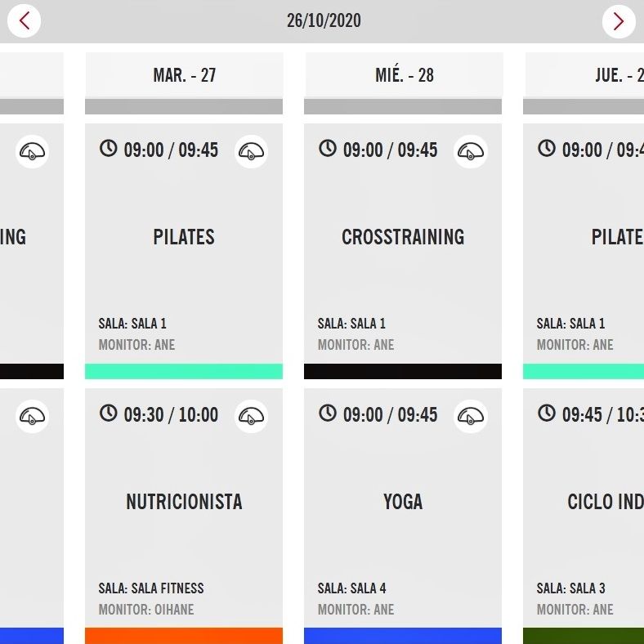Viewport: 644px width, 644px height.
Task: Click orange color bar under Nutricionista
Action: pos(184,636)
